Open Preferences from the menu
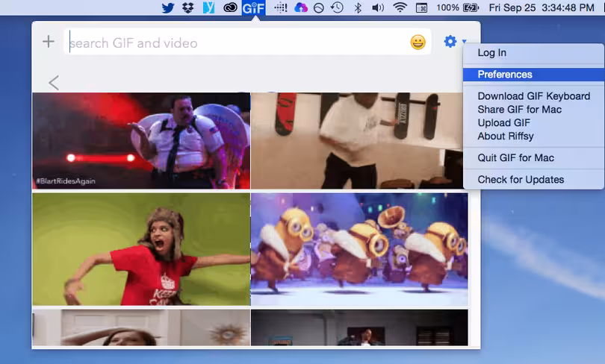 coord(533,75)
